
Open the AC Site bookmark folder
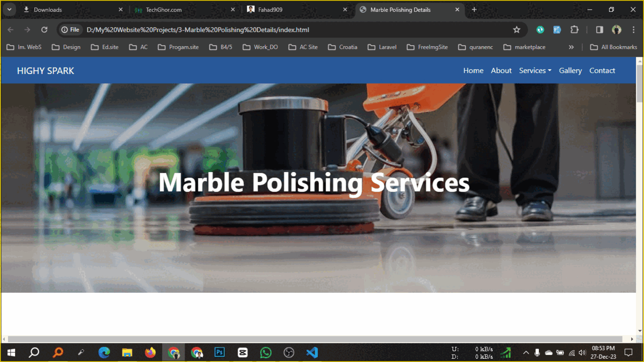(303, 47)
